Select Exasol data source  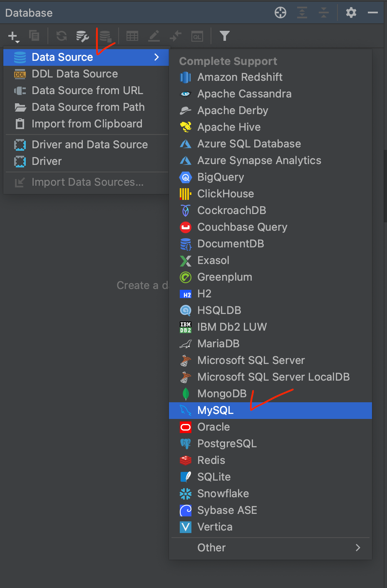[270, 260]
